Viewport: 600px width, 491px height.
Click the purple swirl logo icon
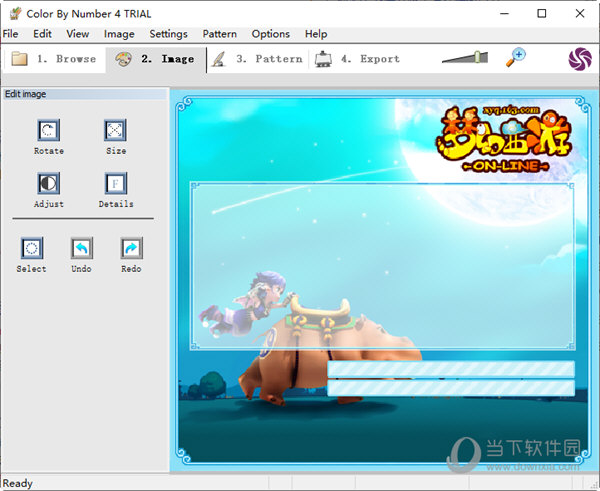[579, 58]
